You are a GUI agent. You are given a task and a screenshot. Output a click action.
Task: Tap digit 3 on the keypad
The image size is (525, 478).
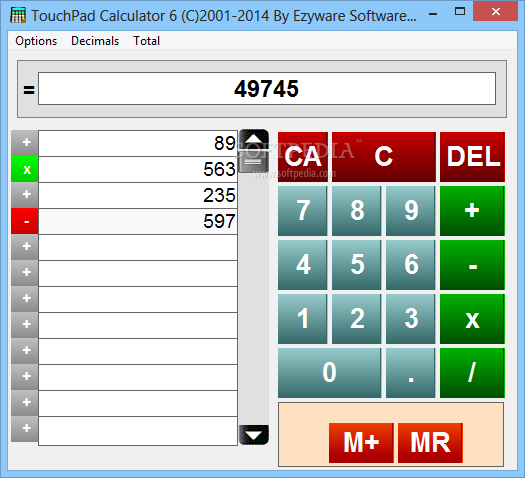(x=411, y=319)
